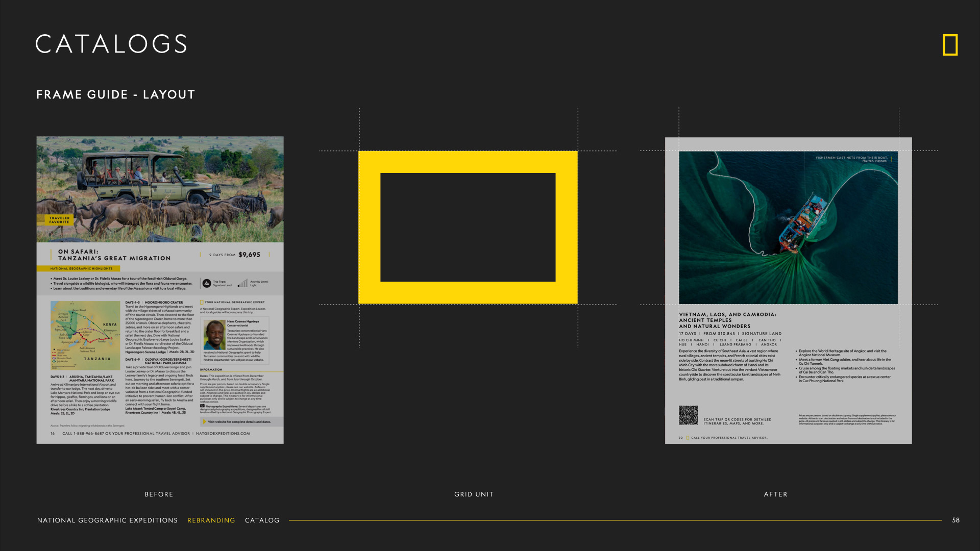The width and height of the screenshot is (980, 551).
Task: Click the Trip Type mountain icon
Action: [x=207, y=283]
